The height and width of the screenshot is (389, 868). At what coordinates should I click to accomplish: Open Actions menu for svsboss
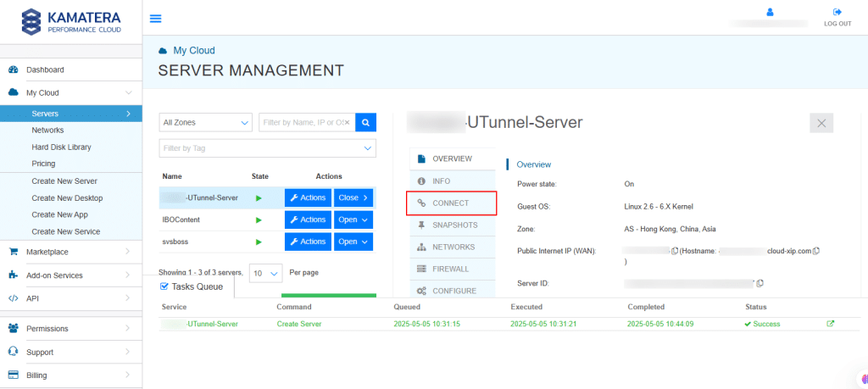pos(308,242)
